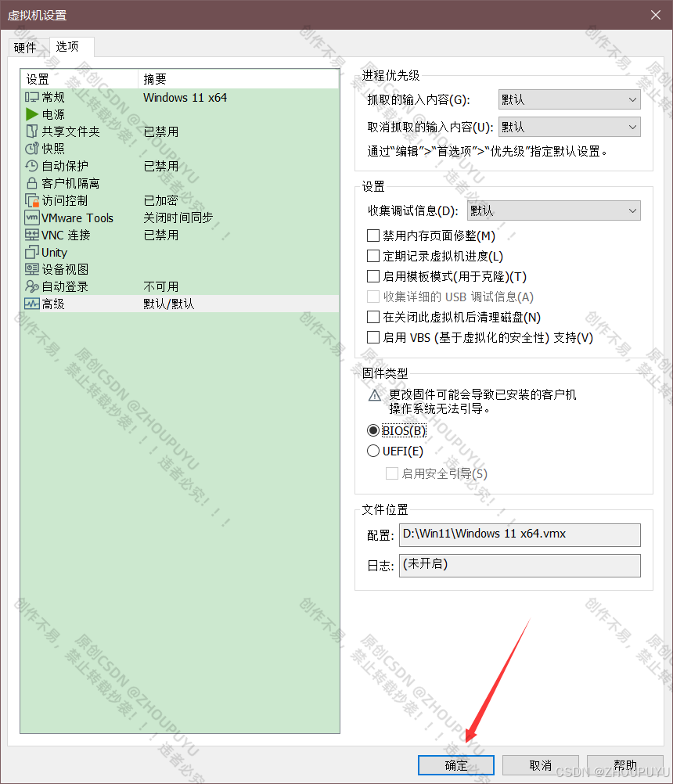
Task: Open 取消抓取的输入内容(U) dropdown
Action: pyautogui.click(x=570, y=127)
